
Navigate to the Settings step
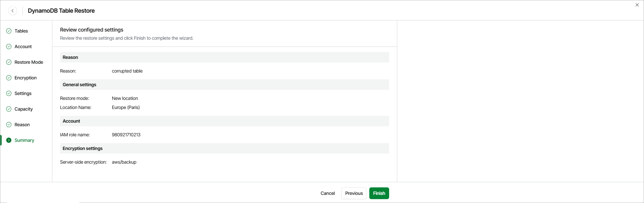point(23,93)
